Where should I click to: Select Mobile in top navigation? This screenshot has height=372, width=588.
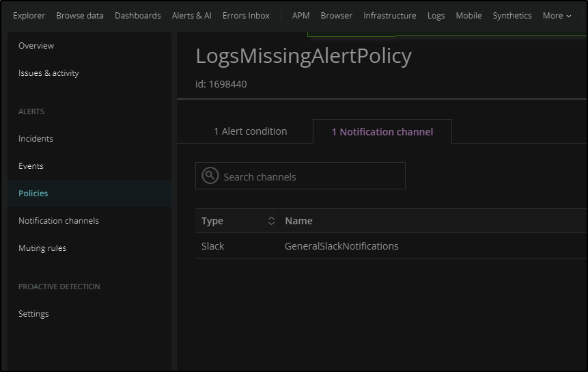click(x=468, y=16)
